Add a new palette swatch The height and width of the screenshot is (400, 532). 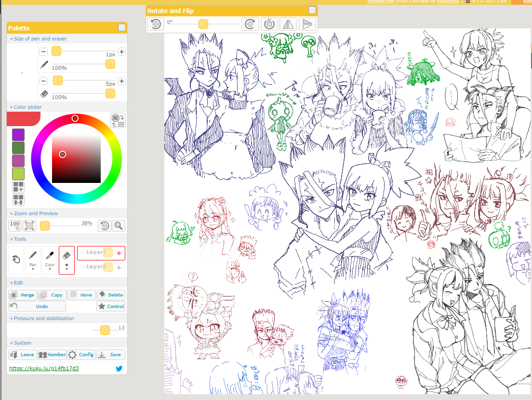(18, 187)
